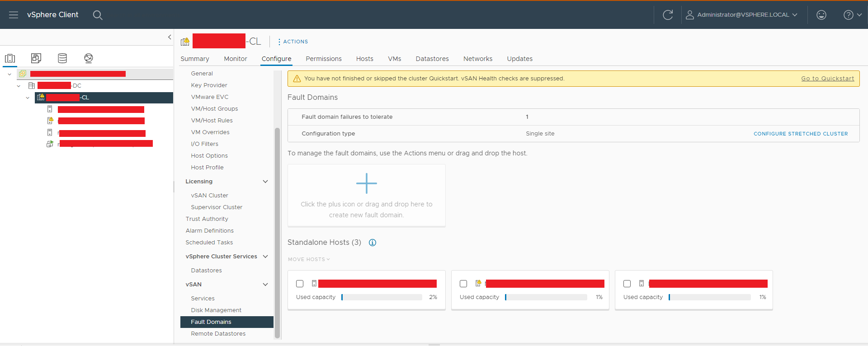The height and width of the screenshot is (346, 868).
Task: Open the hamburger navigation menu
Action: 14,15
